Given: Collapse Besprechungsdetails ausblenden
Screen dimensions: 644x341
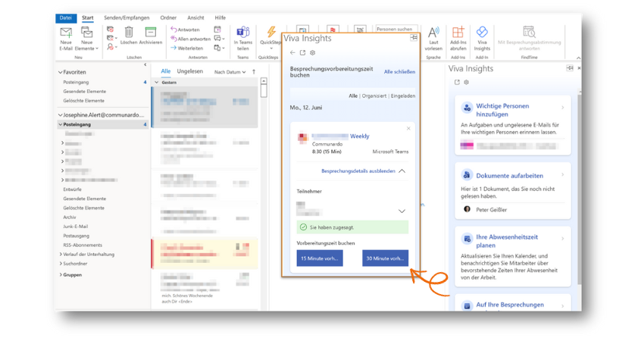Looking at the screenshot, I should point(363,171).
